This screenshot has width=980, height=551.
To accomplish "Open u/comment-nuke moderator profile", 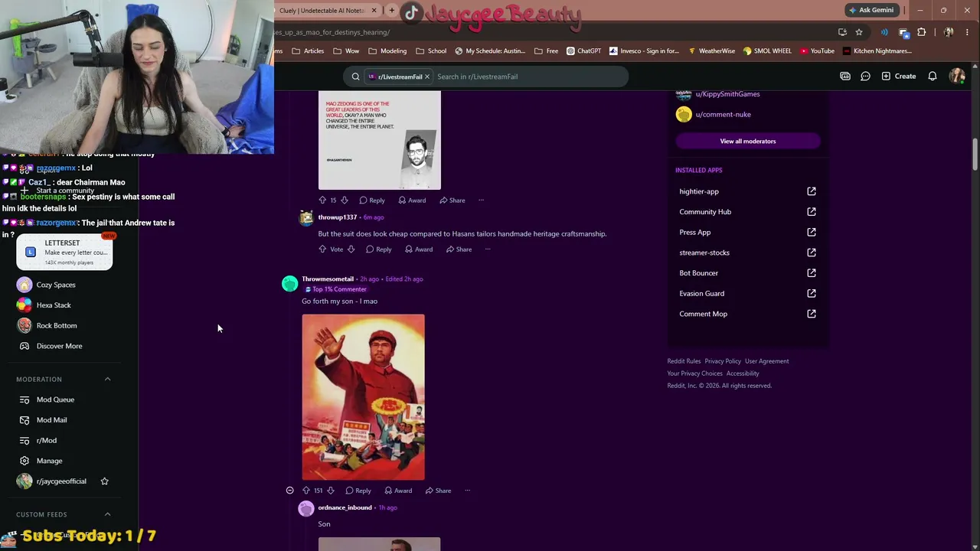I will point(723,115).
